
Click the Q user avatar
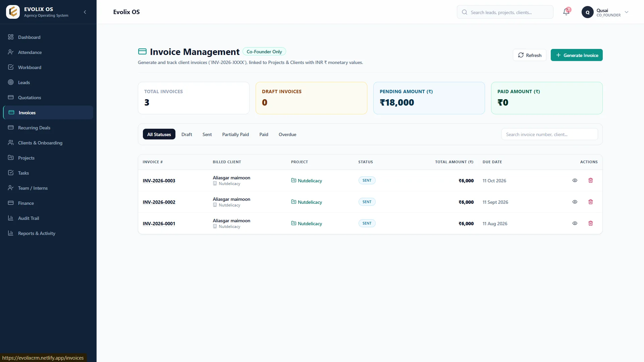587,12
